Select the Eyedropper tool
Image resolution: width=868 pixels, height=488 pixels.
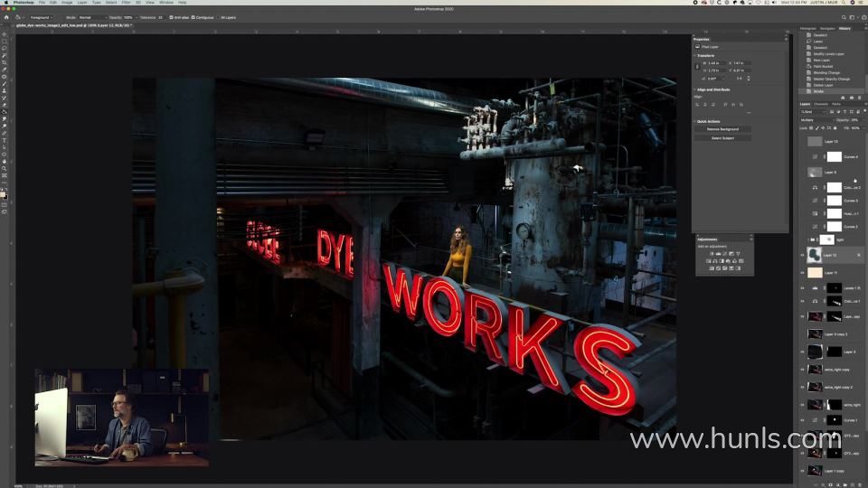pos(5,70)
